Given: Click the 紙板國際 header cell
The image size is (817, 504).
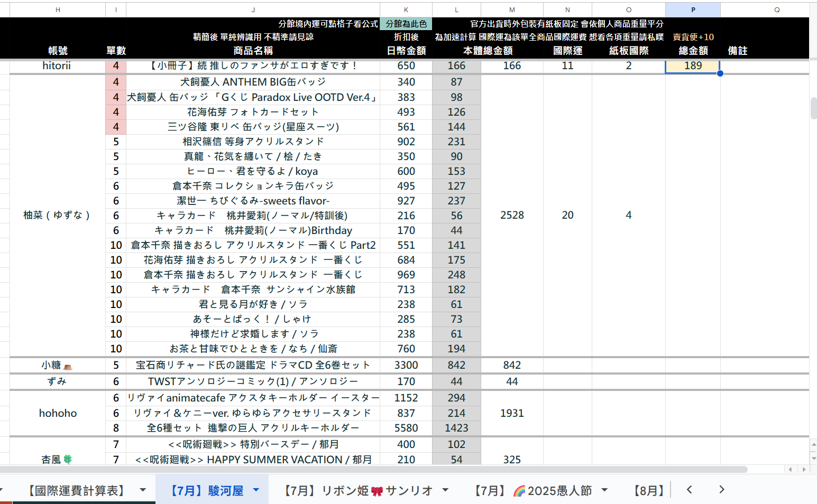Looking at the screenshot, I should tap(629, 51).
